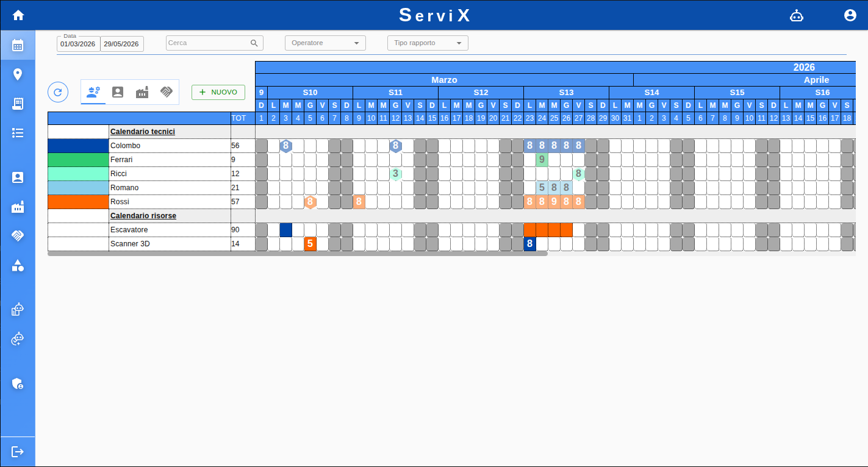Click Romano's light blue color swatch
Screen dimensions: 868x467
(x=78, y=188)
